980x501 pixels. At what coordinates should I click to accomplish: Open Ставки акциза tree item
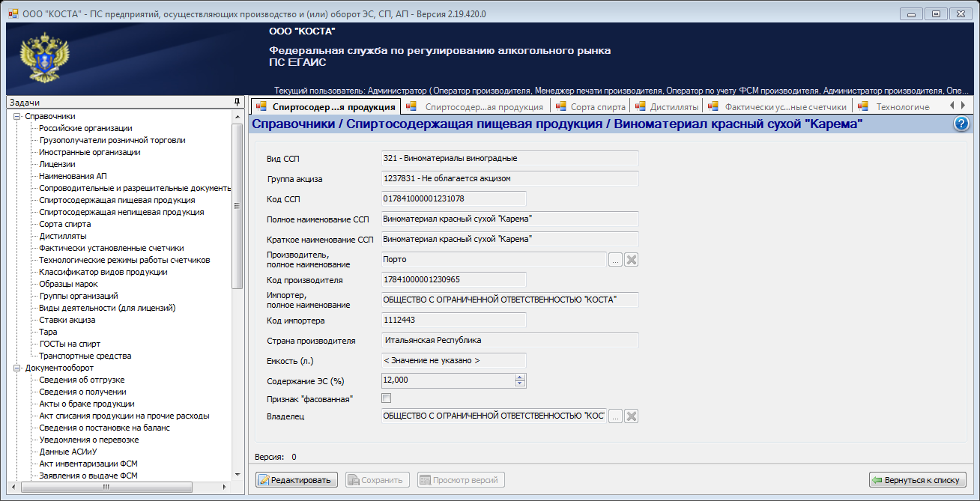67,320
